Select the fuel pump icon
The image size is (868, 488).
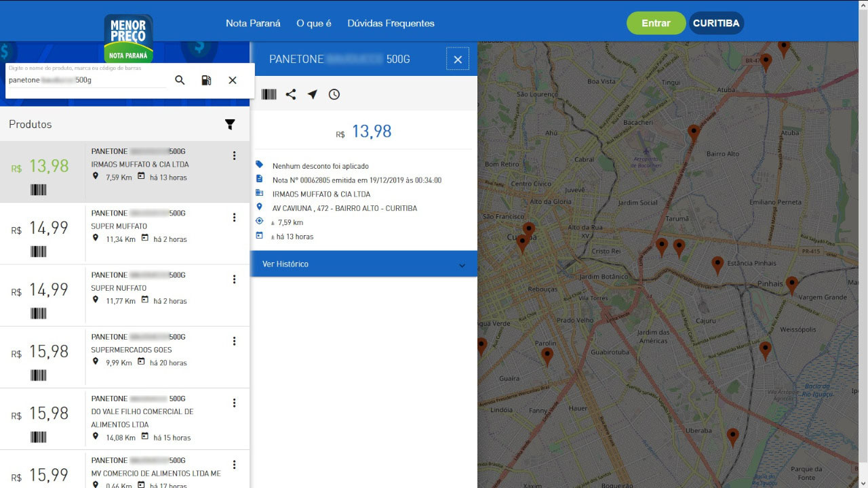(206, 80)
